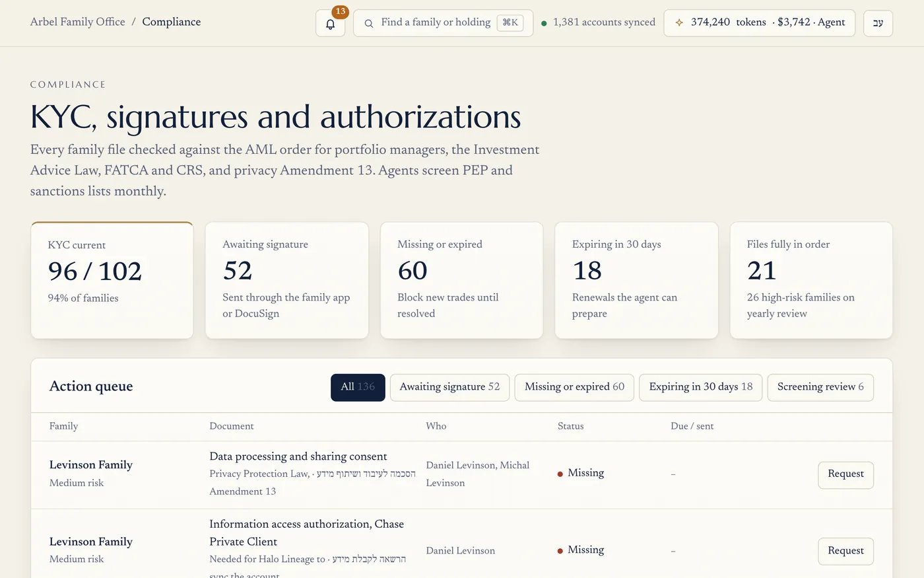Open the Awaiting signature 52 summary card
The width and height of the screenshot is (924, 578).
[287, 280]
